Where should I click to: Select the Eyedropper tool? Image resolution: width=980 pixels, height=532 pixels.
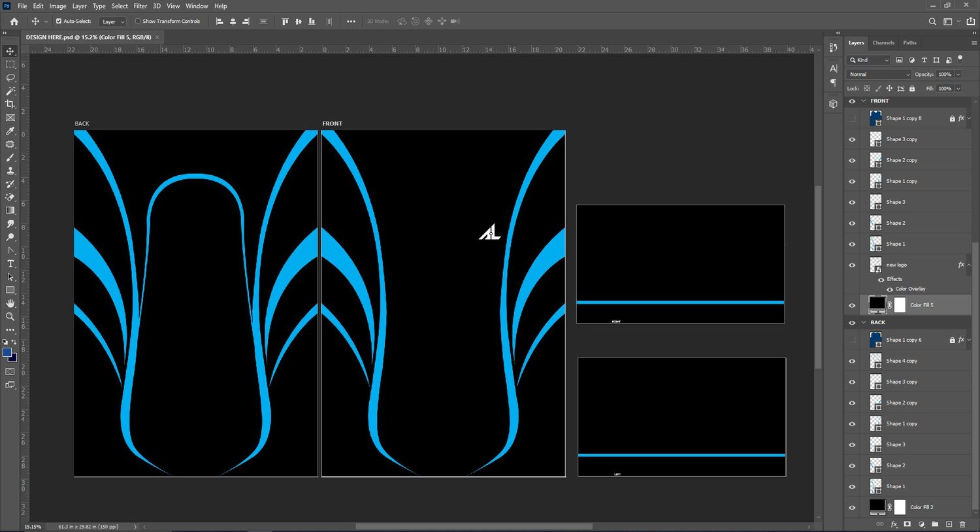click(10, 131)
